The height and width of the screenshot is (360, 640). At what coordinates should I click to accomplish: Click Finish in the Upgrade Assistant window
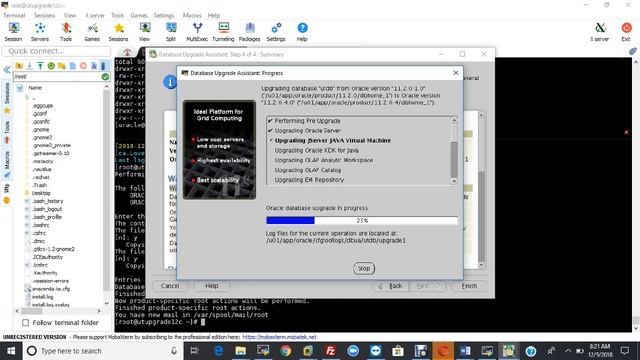[x=469, y=286]
